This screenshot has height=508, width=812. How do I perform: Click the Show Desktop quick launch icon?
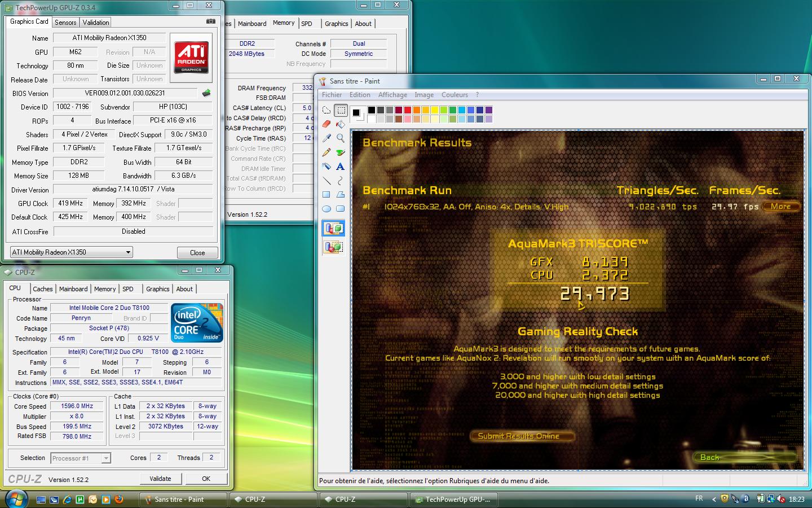click(41, 500)
